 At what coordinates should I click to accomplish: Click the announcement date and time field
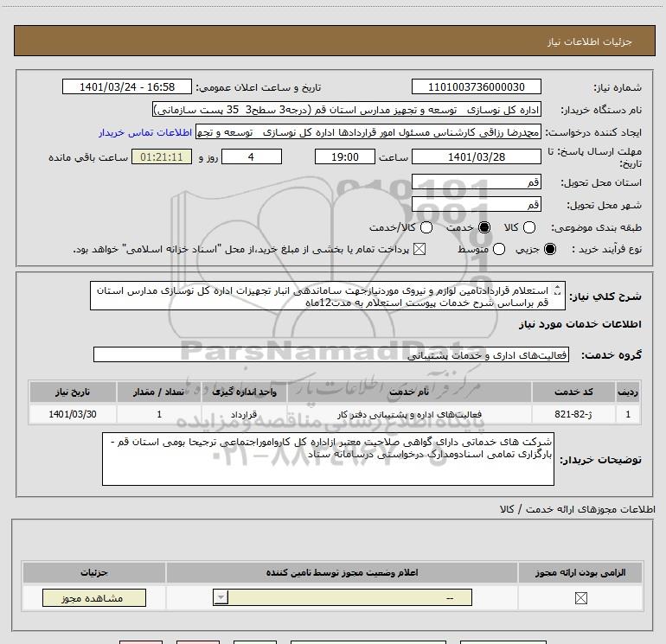click(x=127, y=87)
